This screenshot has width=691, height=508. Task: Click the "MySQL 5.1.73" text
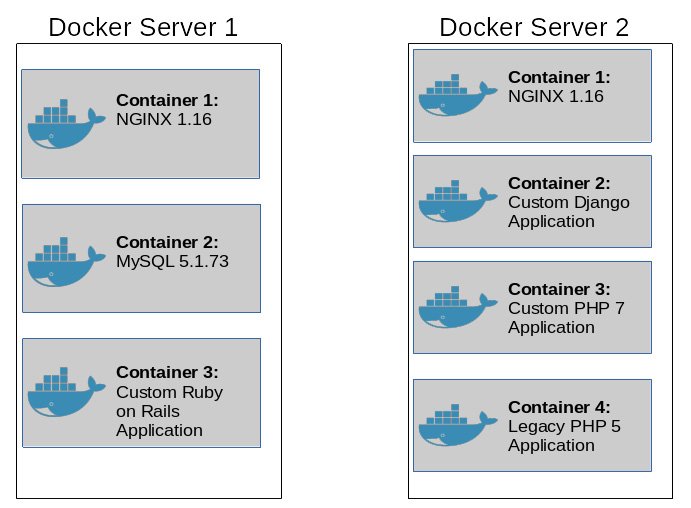pos(172,261)
